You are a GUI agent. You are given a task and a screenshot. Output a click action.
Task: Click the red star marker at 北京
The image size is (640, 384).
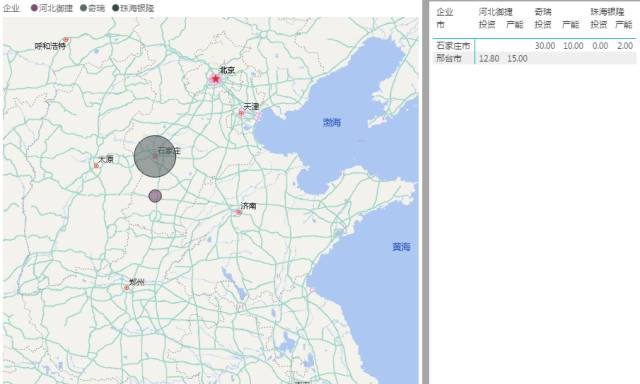[x=215, y=79]
